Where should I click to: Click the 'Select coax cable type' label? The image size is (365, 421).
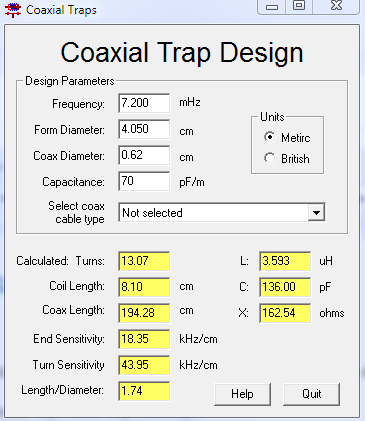pyautogui.click(x=76, y=212)
